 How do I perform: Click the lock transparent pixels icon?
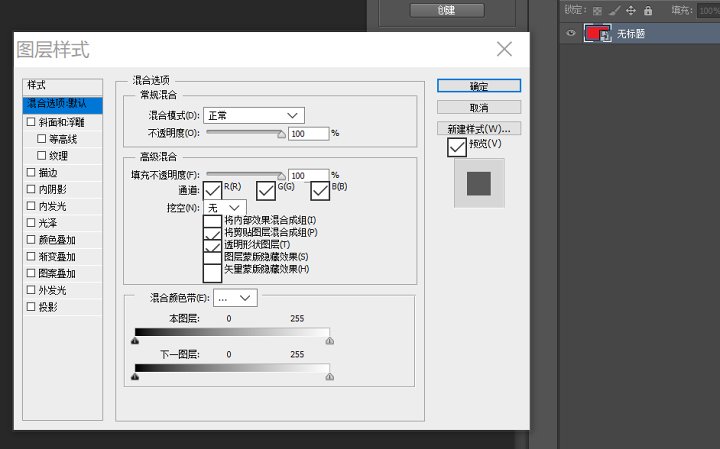[598, 10]
